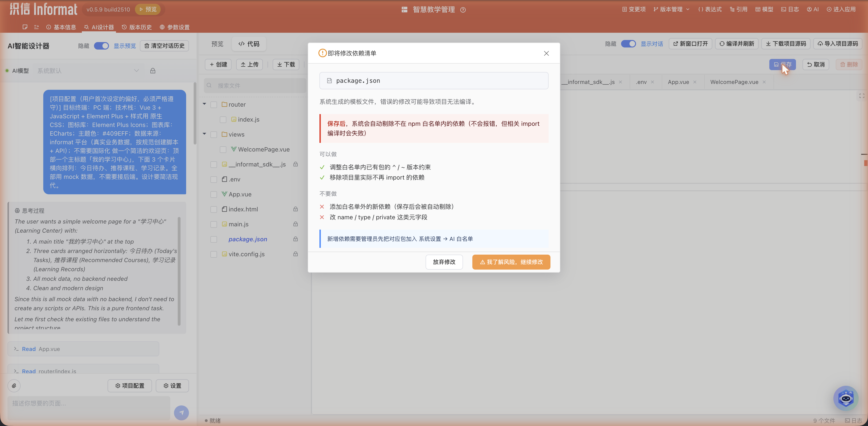Open the 引用 toolbar item
This screenshot has width=868, height=426.
738,9
